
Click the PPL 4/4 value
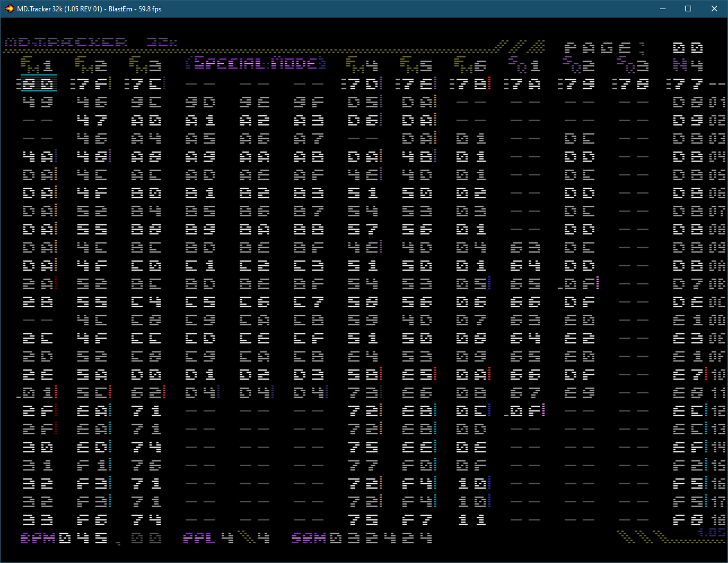[245, 538]
